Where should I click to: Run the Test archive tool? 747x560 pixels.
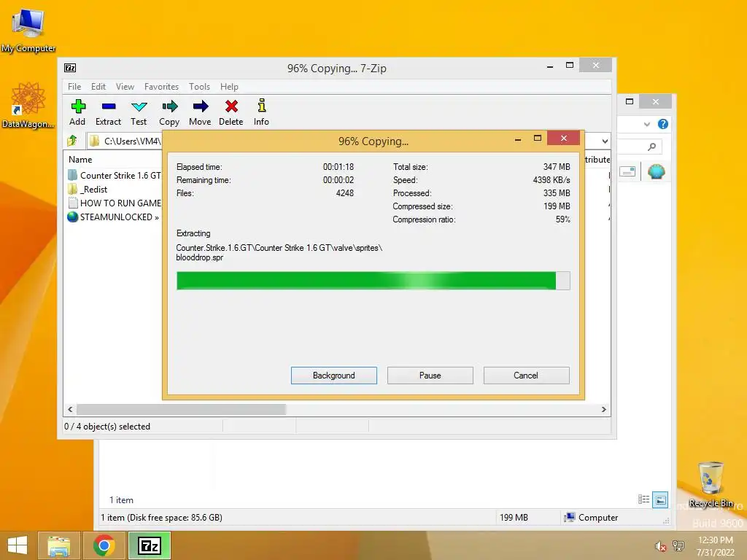point(139,112)
